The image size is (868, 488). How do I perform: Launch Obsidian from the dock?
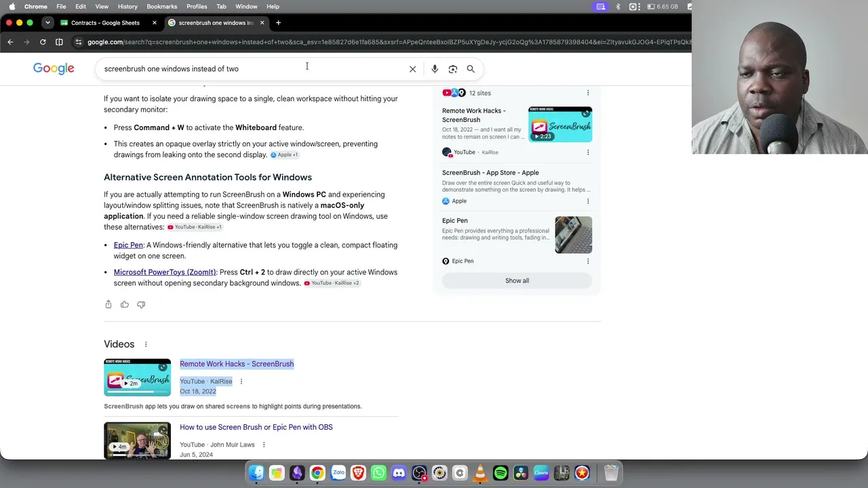[x=297, y=473]
